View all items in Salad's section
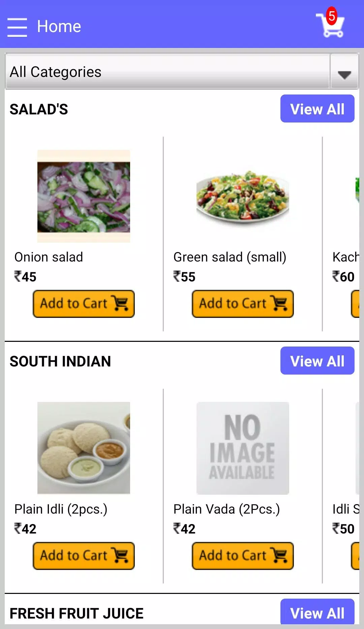The width and height of the screenshot is (364, 629). tap(317, 109)
